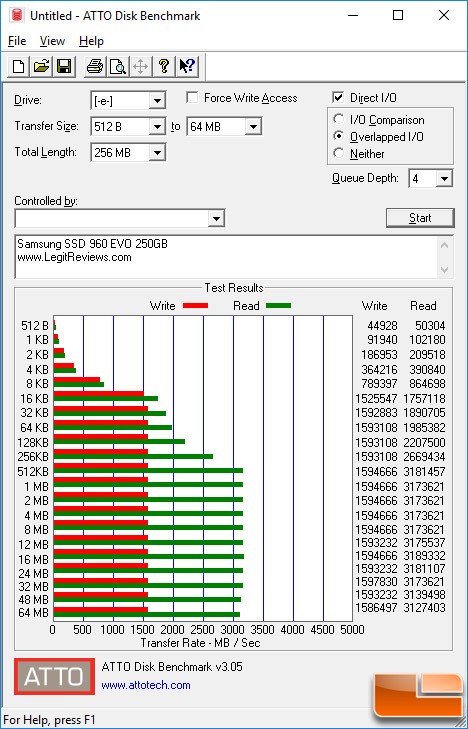
Task: Click the 32 MB write value 1597830
Action: point(376,582)
